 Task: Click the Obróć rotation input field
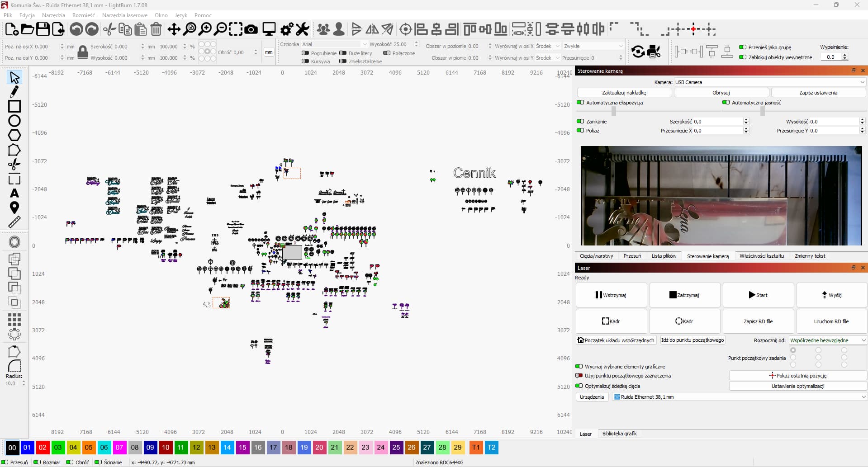coord(245,52)
